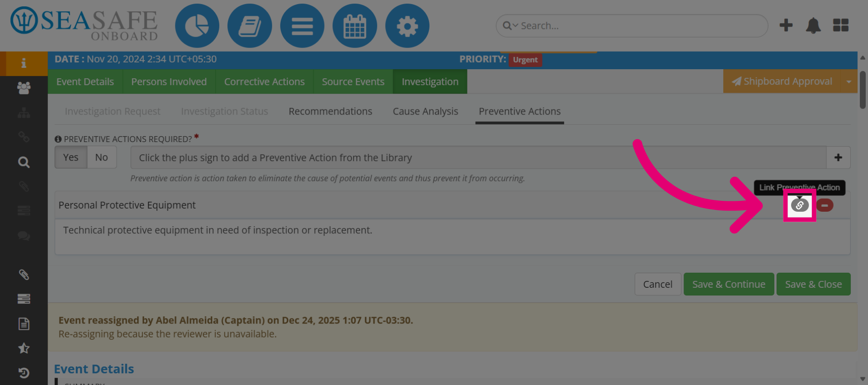This screenshot has width=868, height=385.
Task: Open the calendar icon in top bar
Action: coord(354,26)
